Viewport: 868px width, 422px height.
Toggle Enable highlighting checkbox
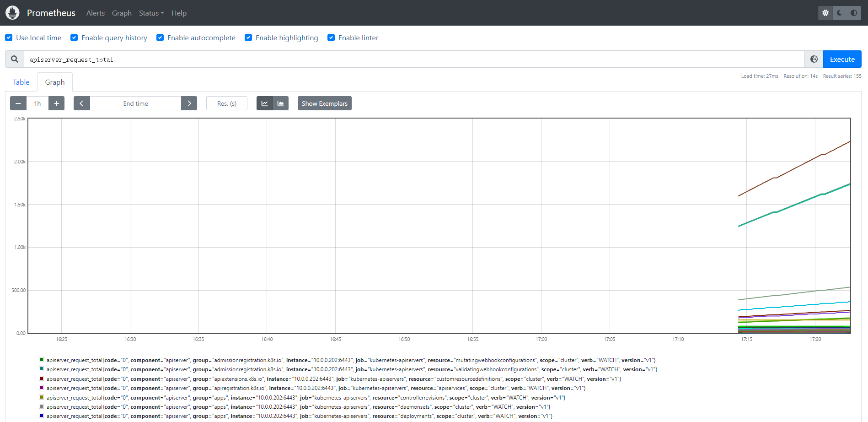pyautogui.click(x=248, y=38)
